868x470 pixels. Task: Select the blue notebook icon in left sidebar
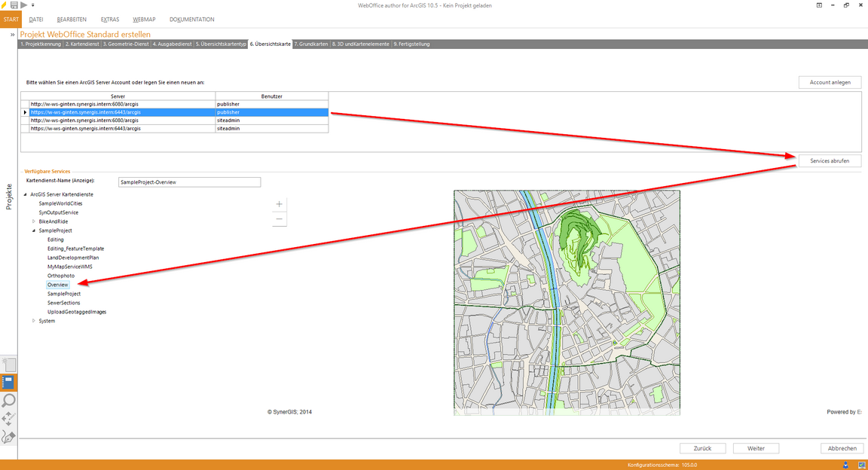pyautogui.click(x=9, y=382)
